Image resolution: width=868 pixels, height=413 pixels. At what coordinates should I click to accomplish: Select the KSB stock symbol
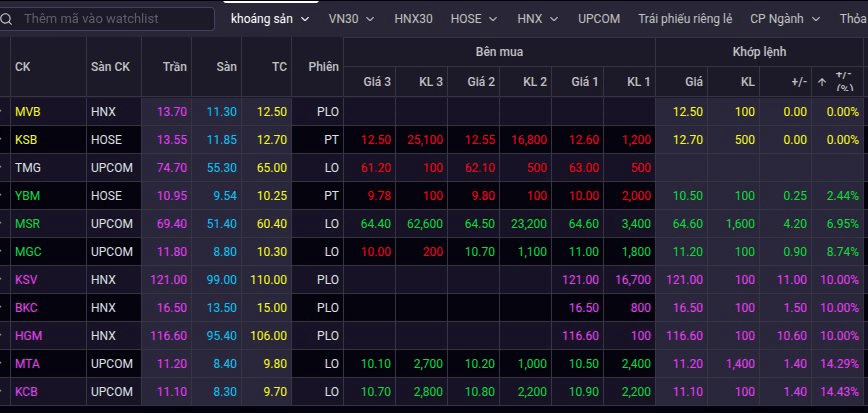[x=26, y=140]
